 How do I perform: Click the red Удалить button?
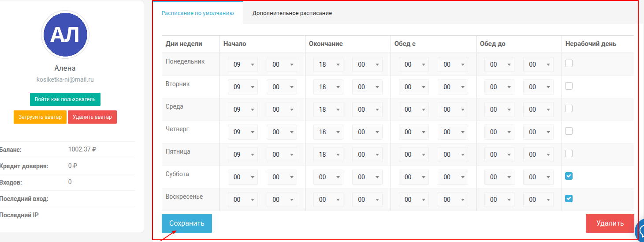pos(610,223)
